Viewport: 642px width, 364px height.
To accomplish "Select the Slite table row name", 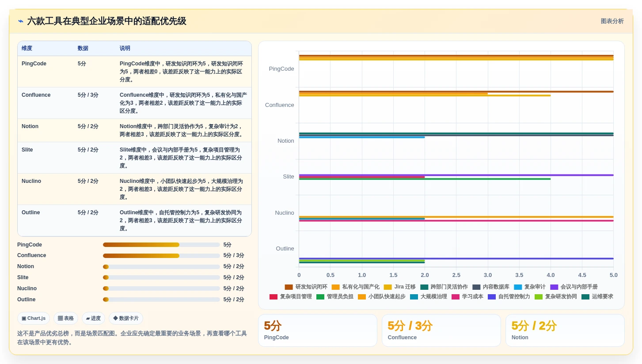I will (27, 150).
